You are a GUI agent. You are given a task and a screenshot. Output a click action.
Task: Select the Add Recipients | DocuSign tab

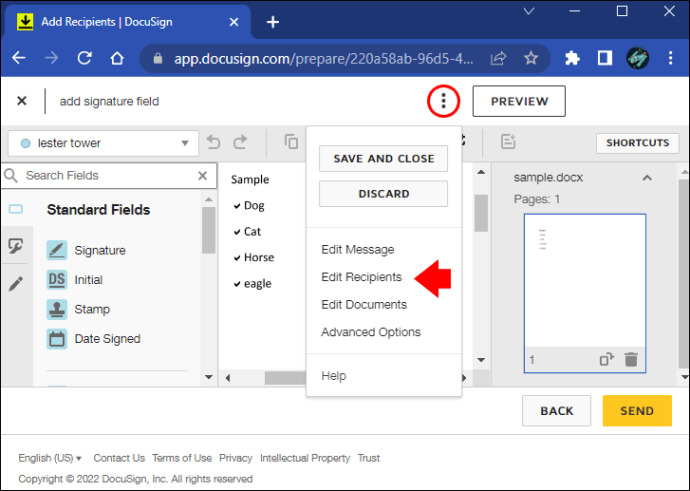pyautogui.click(x=128, y=22)
